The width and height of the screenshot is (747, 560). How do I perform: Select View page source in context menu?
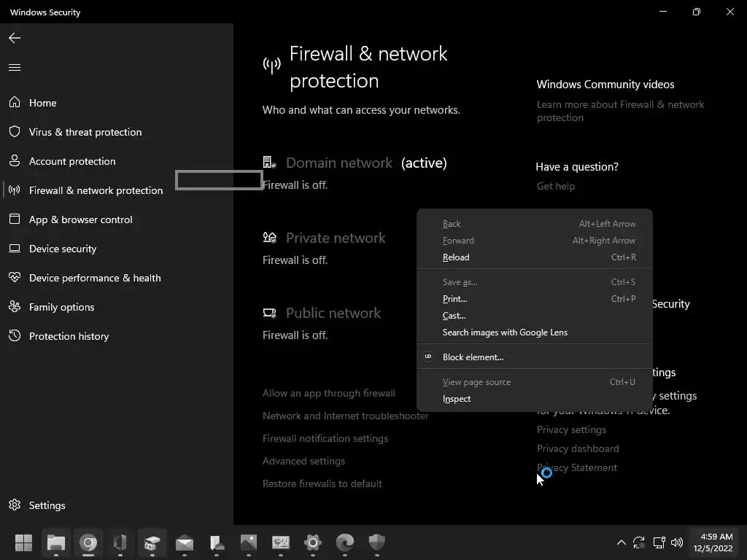(x=535, y=382)
